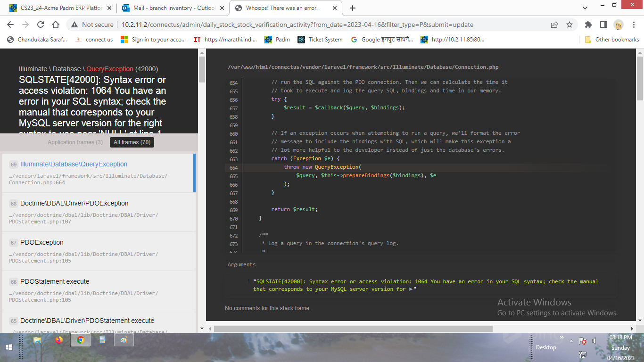Open the Other bookmarks folder
The image size is (644, 362).
[x=612, y=40]
